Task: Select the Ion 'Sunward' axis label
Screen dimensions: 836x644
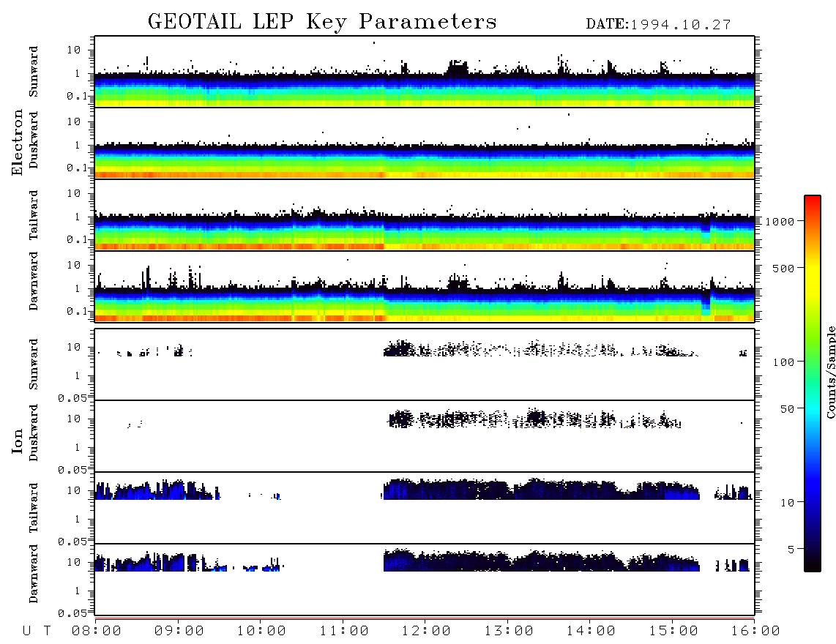Action: (x=34, y=364)
